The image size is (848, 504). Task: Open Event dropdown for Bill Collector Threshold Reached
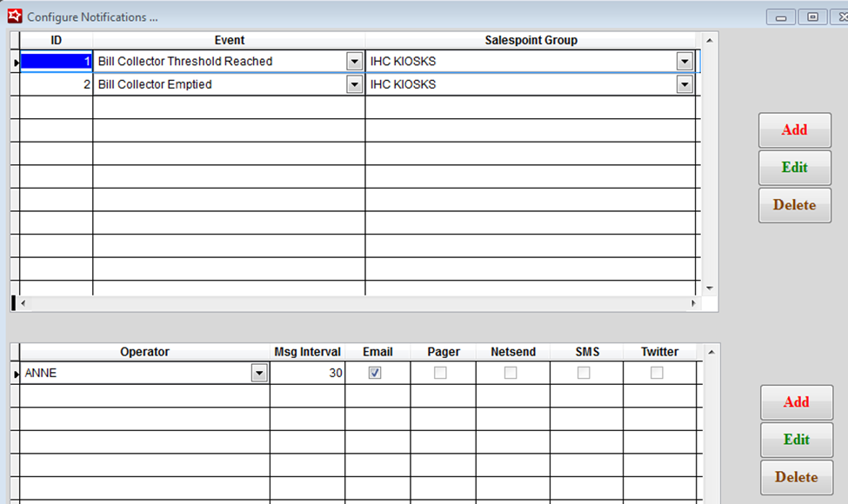(x=354, y=62)
